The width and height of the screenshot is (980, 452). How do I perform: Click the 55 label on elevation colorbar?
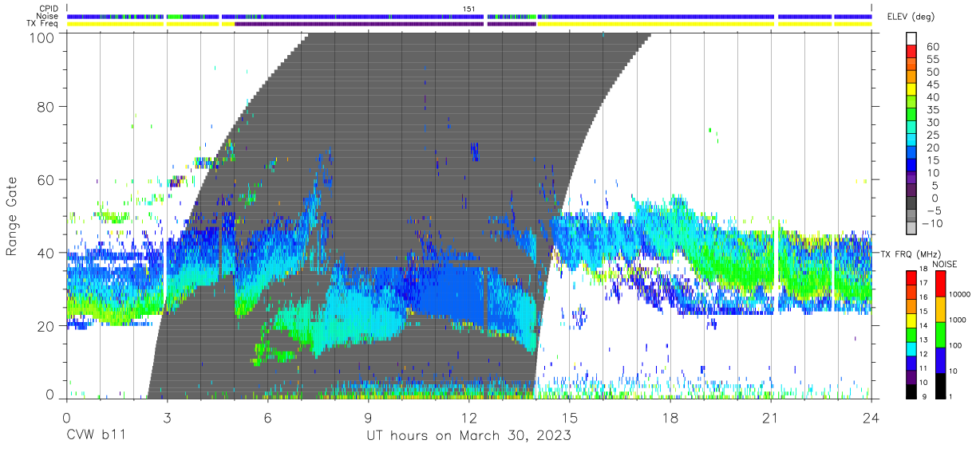[x=932, y=60]
